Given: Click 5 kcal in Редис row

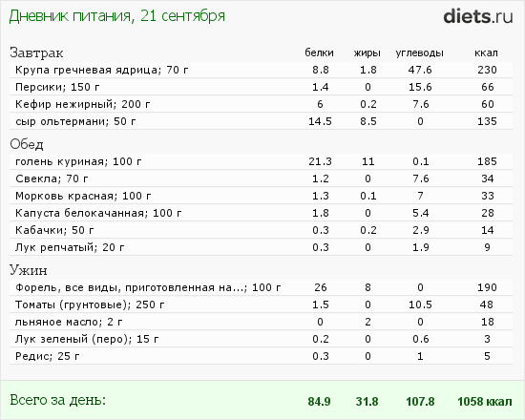Looking at the screenshot, I should (x=487, y=356).
